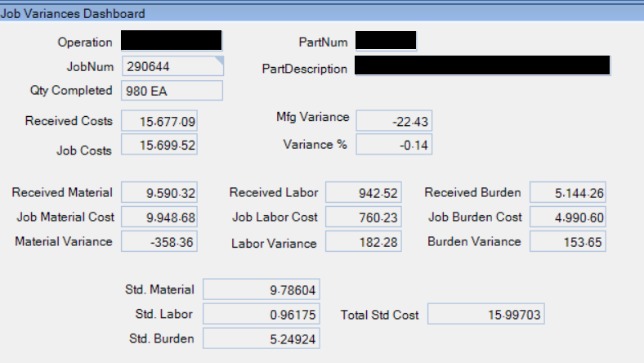Click the Std. Labor label
This screenshot has width=644, height=363.
coord(164,314)
